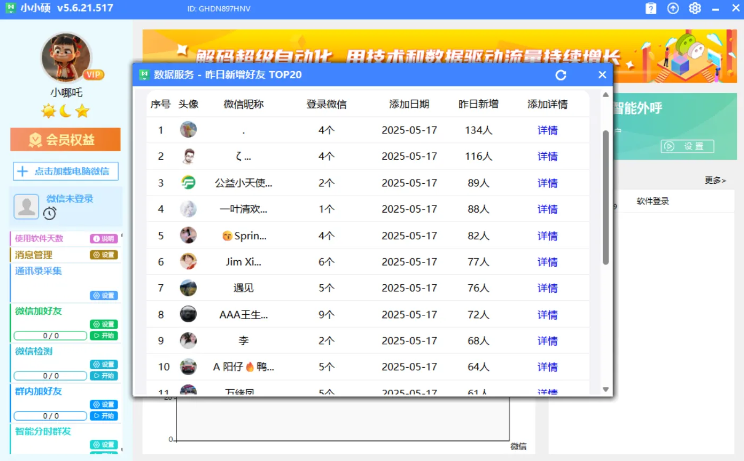Click the 小哪吒 profile avatar
Screen dimensions: 744x461
(66, 57)
